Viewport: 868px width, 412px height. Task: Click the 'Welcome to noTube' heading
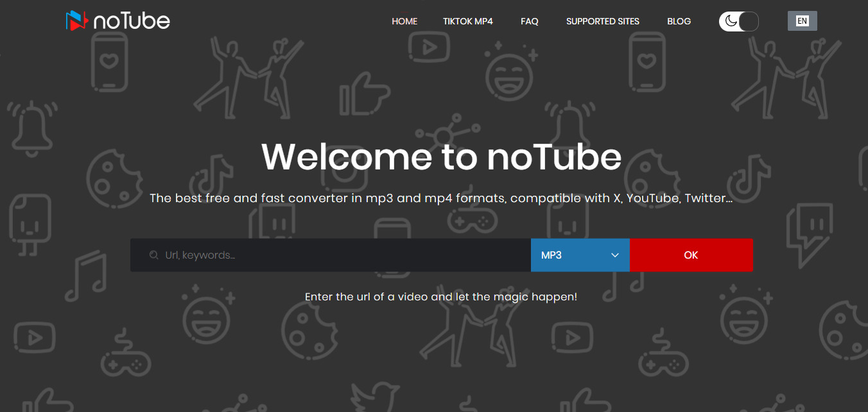(x=442, y=157)
